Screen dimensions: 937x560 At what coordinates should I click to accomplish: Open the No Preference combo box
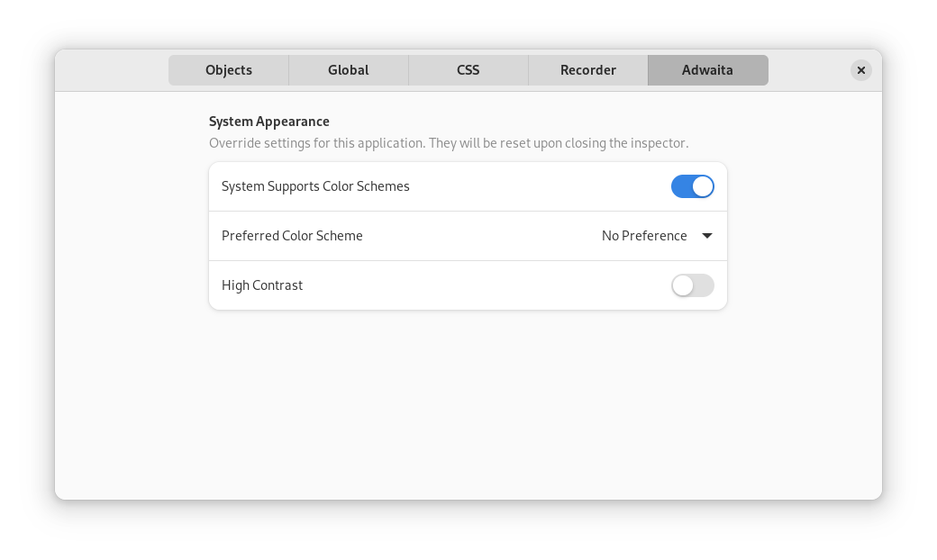tap(658, 236)
